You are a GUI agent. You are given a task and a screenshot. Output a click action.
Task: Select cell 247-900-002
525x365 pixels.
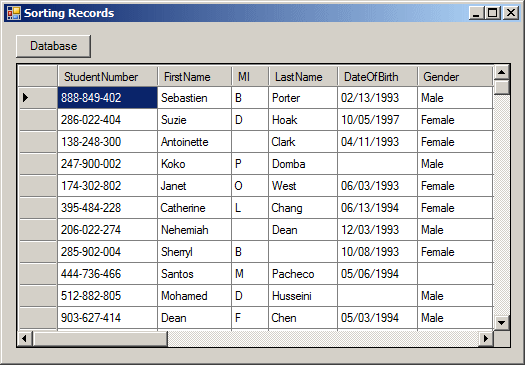coord(107,164)
